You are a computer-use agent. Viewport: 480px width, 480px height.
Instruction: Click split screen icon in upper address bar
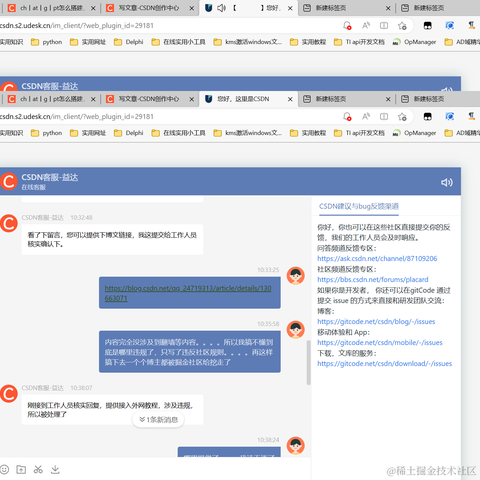(x=384, y=26)
